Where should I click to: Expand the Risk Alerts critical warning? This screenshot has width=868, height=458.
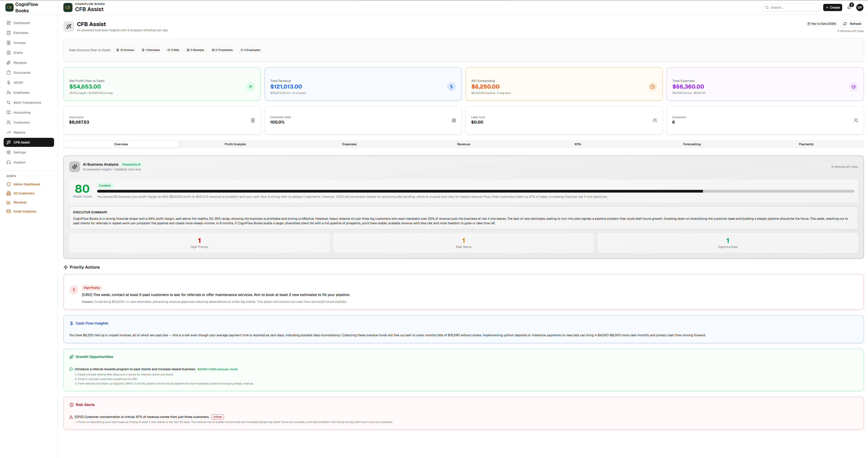pyautogui.click(x=143, y=417)
